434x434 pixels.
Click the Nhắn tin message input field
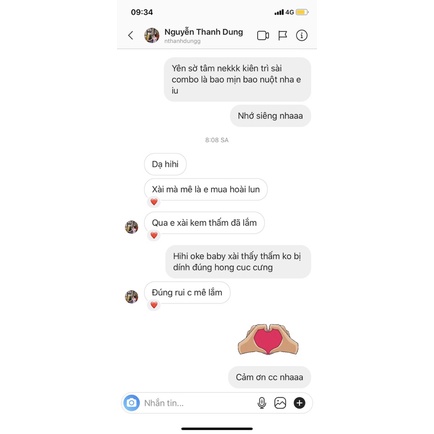pyautogui.click(x=197, y=403)
